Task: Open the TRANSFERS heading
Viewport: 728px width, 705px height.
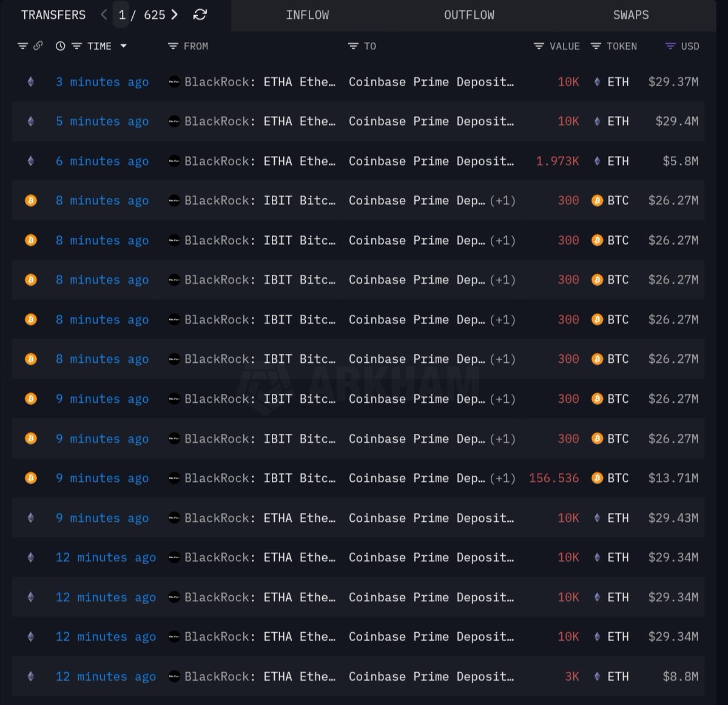Action: point(53,15)
